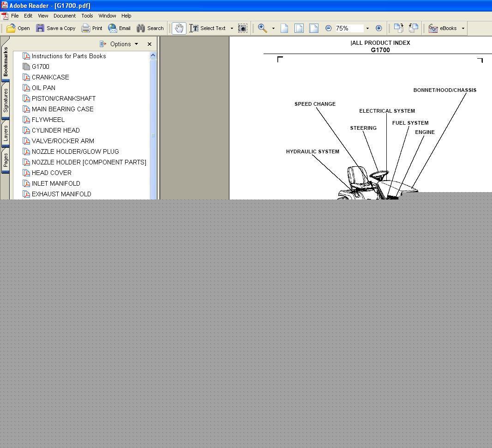Open the File menu
The width and height of the screenshot is (492, 448).
tap(15, 16)
